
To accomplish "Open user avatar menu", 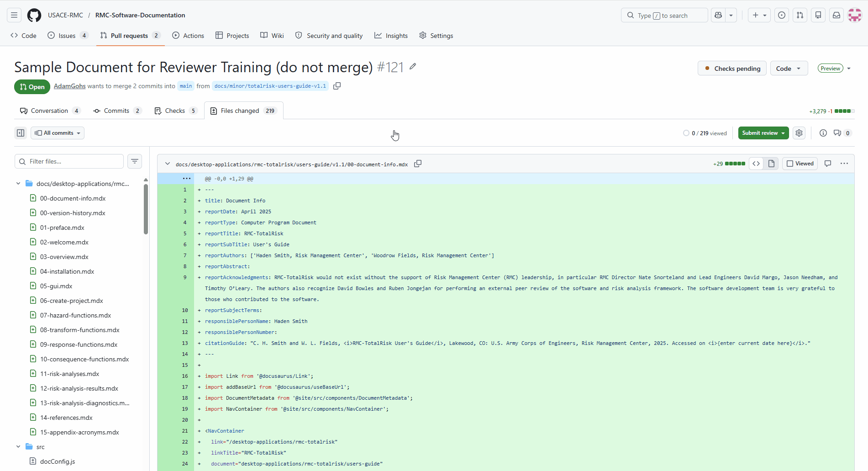I will 855,15.
